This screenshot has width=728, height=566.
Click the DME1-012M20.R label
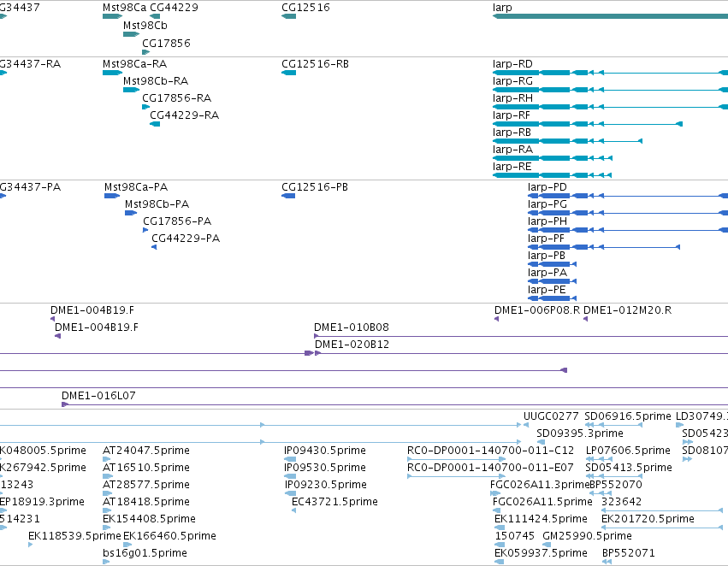pyautogui.click(x=627, y=310)
